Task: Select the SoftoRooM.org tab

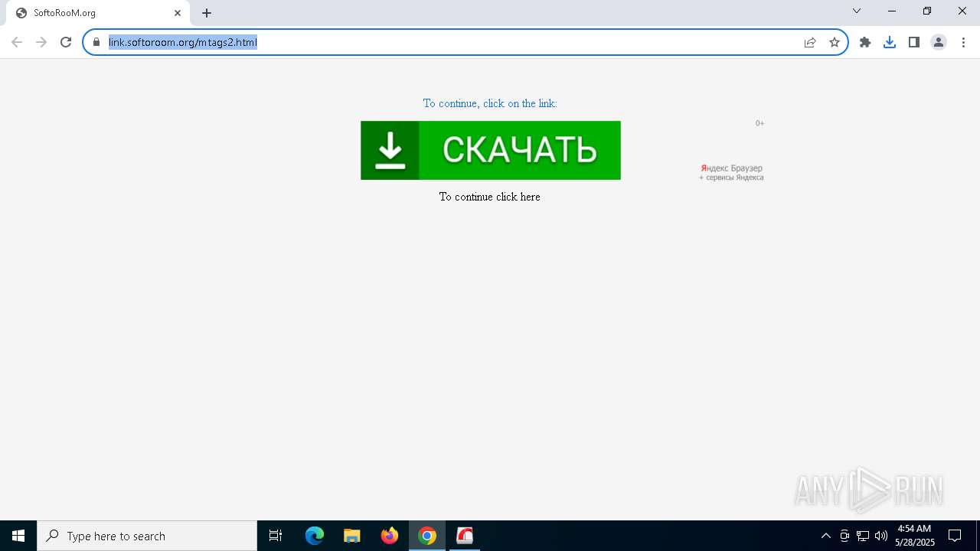Action: pyautogui.click(x=97, y=13)
